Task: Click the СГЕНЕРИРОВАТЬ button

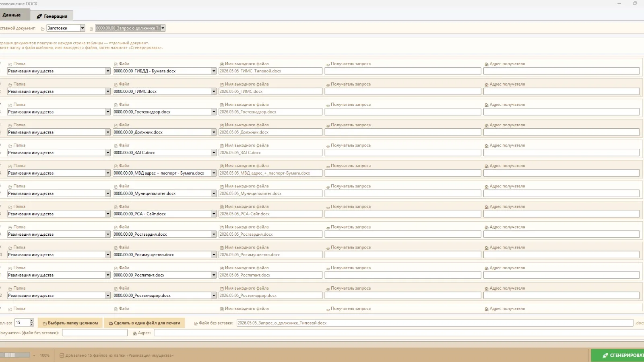Action: tap(618, 355)
